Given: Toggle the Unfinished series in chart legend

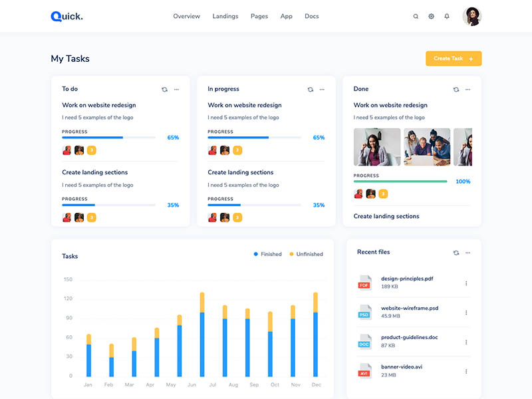Looking at the screenshot, I should click(x=306, y=254).
